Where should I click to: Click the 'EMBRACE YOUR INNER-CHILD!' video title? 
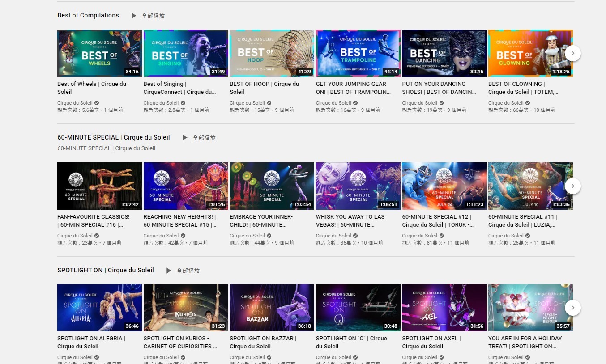point(261,220)
